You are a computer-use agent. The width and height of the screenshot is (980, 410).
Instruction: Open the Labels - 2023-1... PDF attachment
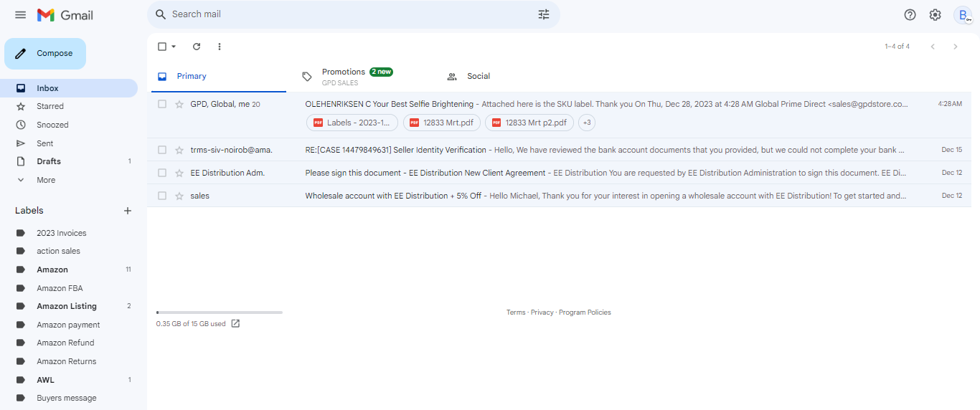352,123
